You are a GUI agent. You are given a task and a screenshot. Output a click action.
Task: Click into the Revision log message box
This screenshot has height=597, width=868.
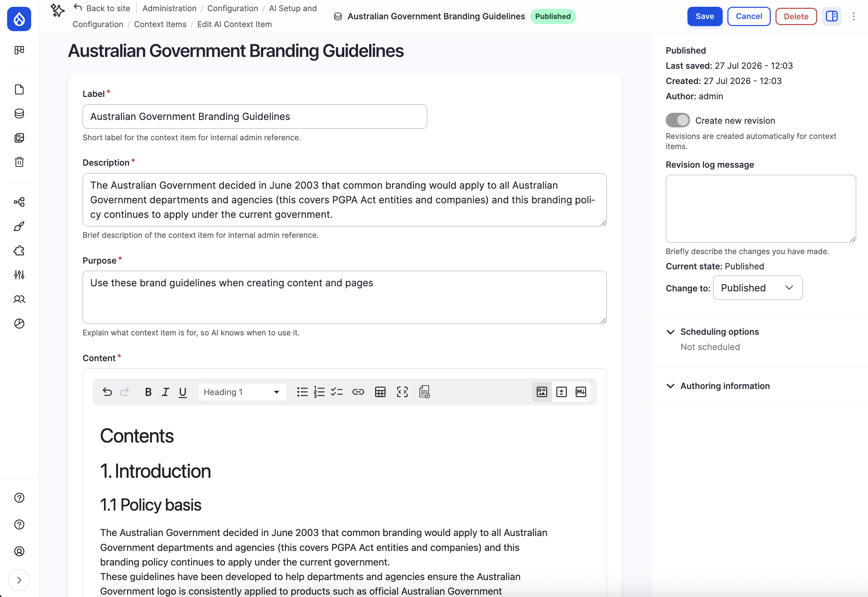760,209
